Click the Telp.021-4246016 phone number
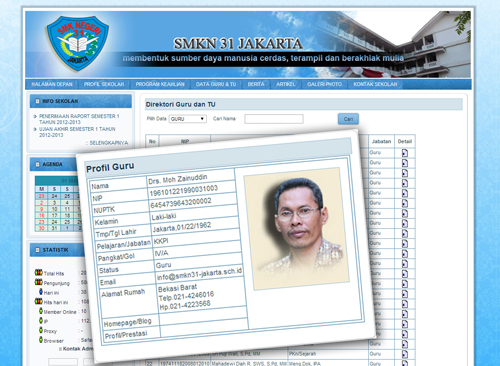 186,296
